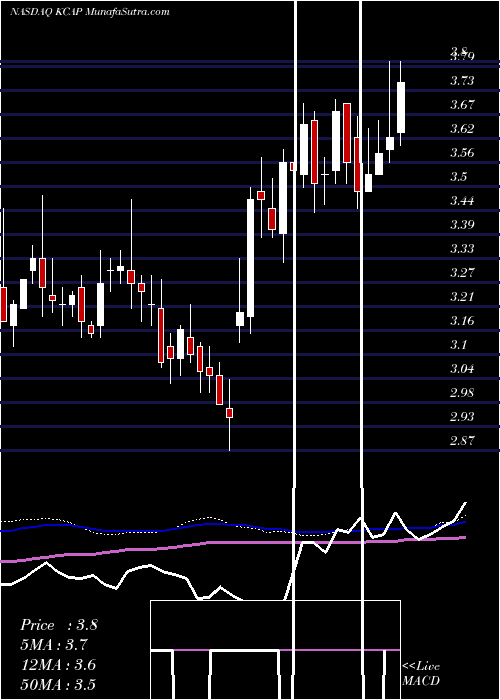The width and height of the screenshot is (500, 700).
Task: Click the Price : 3.8 readout
Action: coord(58,625)
